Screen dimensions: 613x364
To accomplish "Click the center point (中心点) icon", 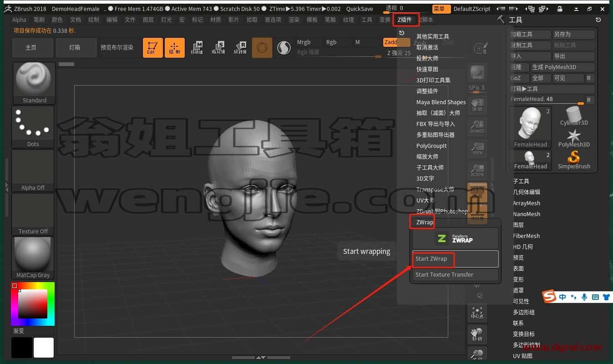I will click(x=477, y=312).
